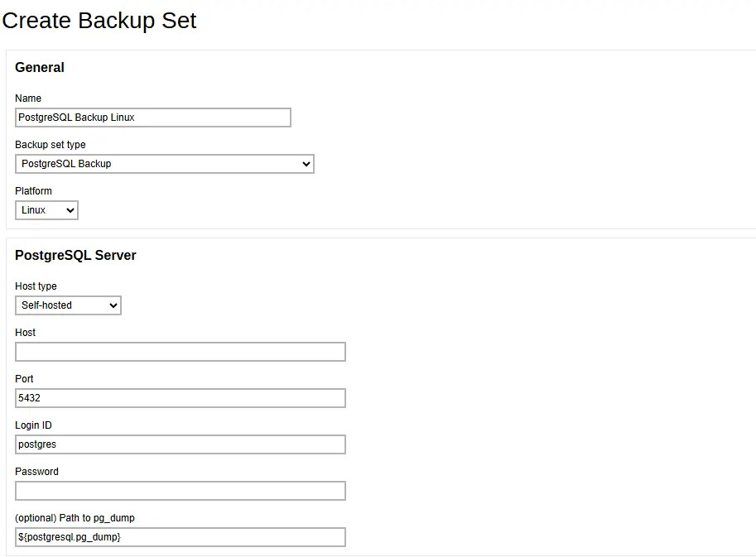Screen dimensions: 756x557
Task: Click the "(optional) Path to pg_dump" label
Action: click(x=75, y=518)
